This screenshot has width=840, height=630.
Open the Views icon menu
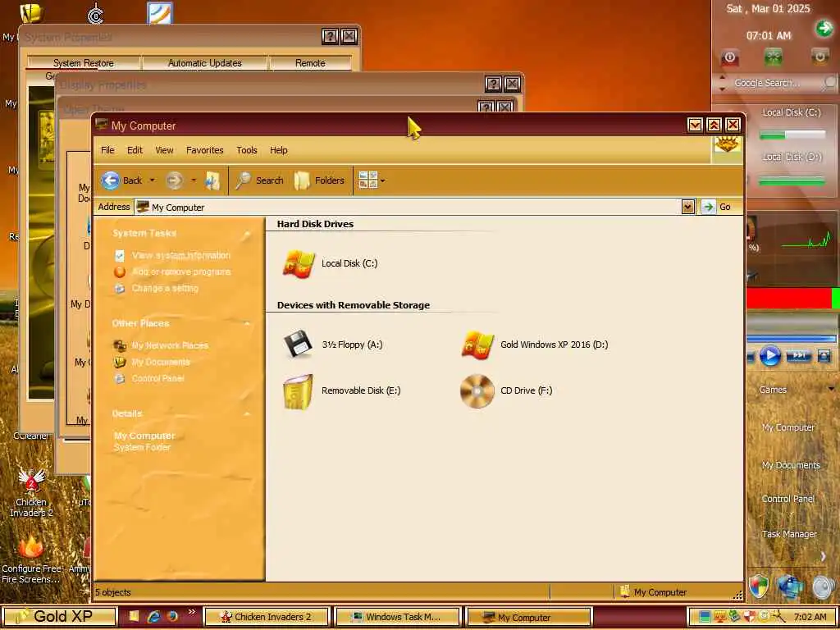372,180
